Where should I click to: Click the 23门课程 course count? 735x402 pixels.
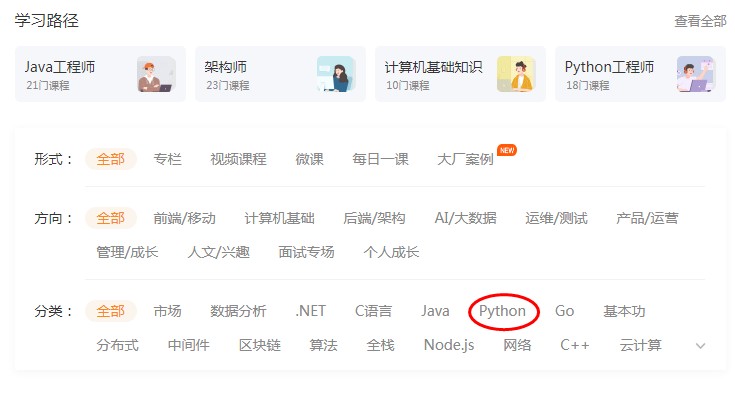[228, 86]
